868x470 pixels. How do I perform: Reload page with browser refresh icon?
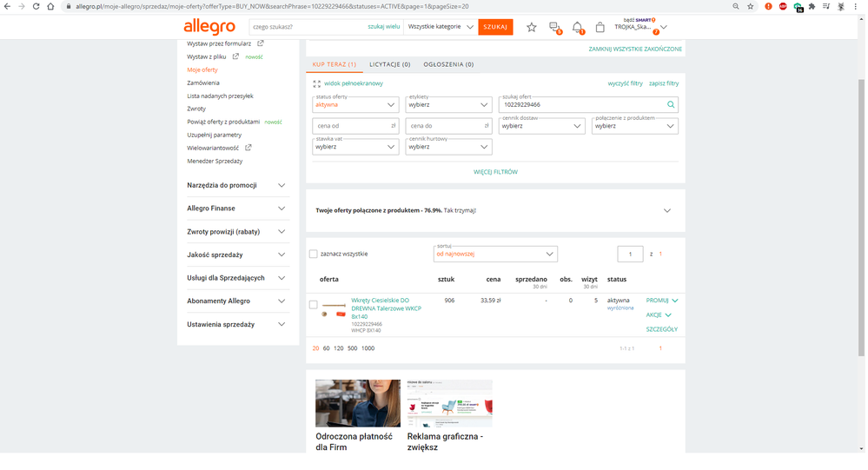36,6
